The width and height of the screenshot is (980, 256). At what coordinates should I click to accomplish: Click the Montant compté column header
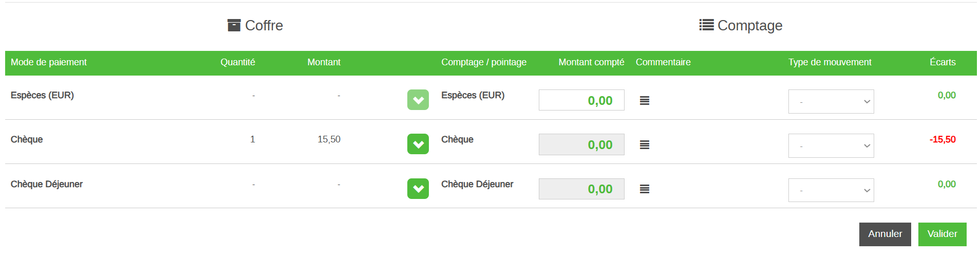(591, 62)
